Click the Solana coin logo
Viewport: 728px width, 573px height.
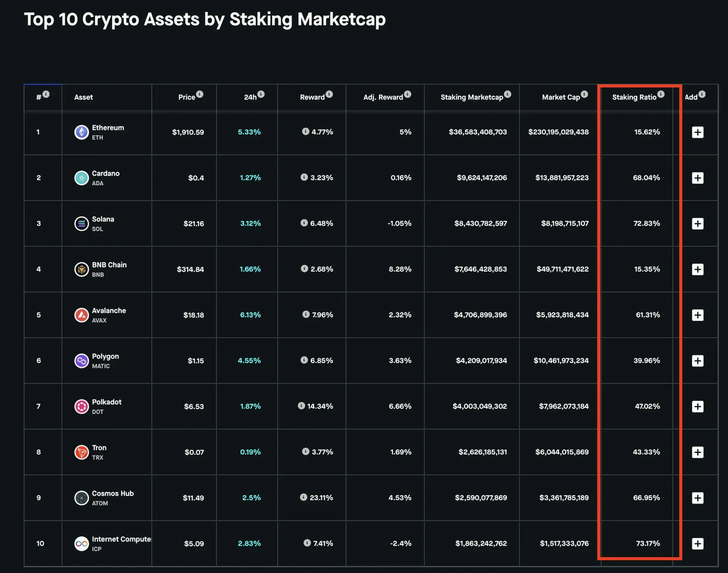[82, 224]
